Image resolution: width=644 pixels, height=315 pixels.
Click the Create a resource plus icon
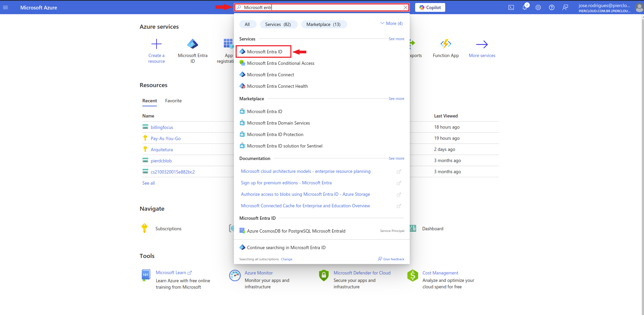click(157, 44)
